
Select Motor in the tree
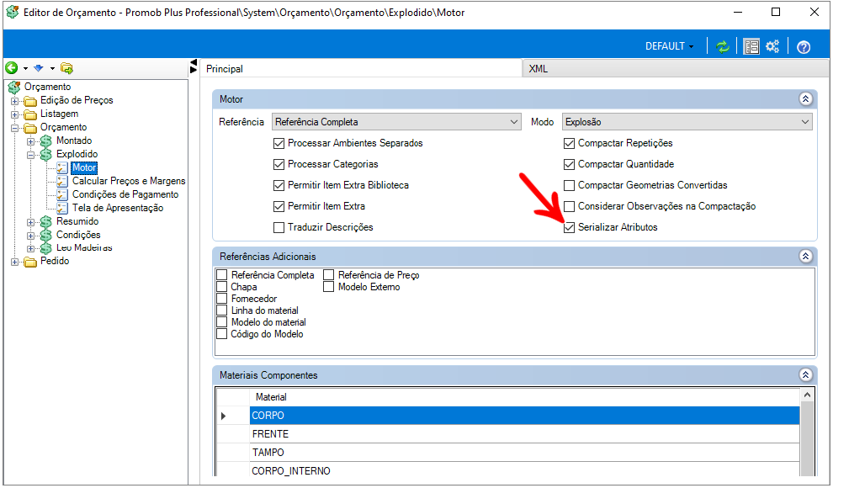point(84,167)
